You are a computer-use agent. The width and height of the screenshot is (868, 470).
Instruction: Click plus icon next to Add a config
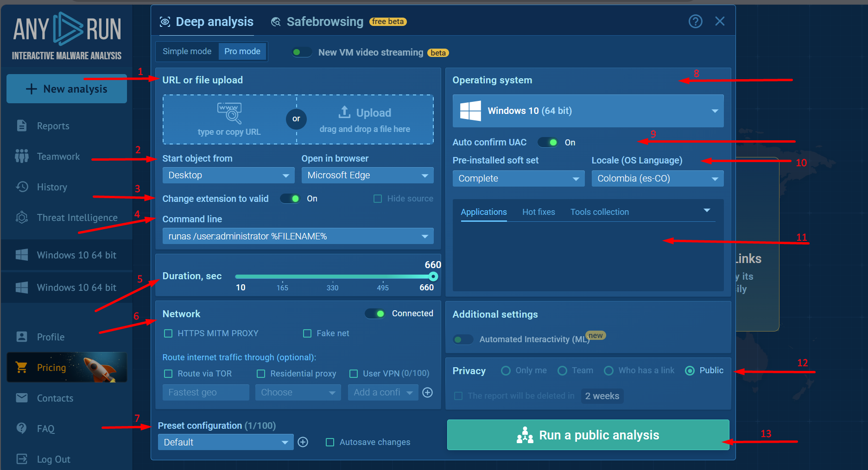coord(428,393)
